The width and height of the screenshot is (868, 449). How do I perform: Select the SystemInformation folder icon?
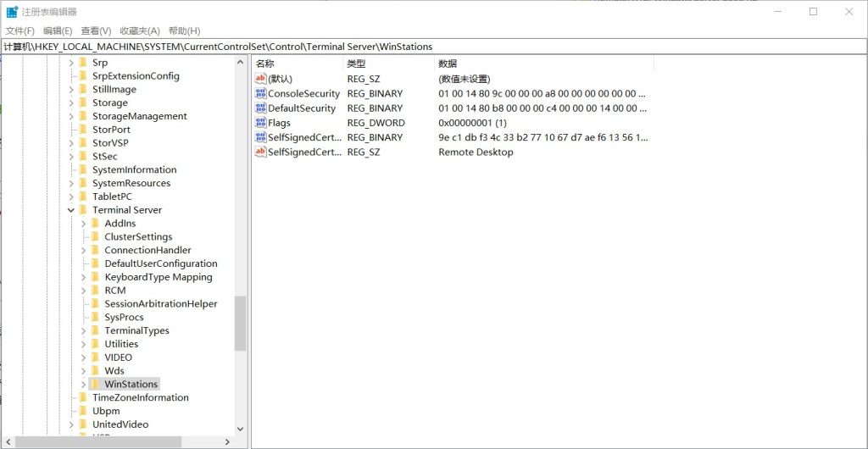(x=83, y=169)
